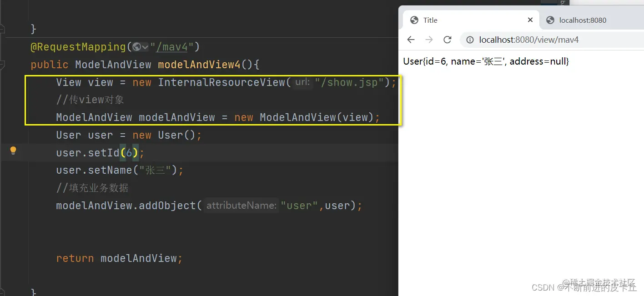Click the user.setName("张三") line
Image resolution: width=644 pixels, height=296 pixels.
pos(120,171)
